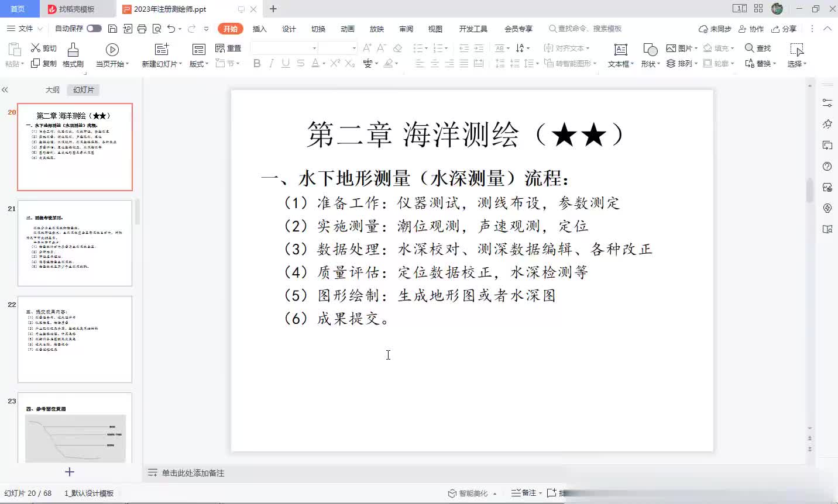Click the Share (分享) button
This screenshot has width=838, height=504.
point(784,29)
